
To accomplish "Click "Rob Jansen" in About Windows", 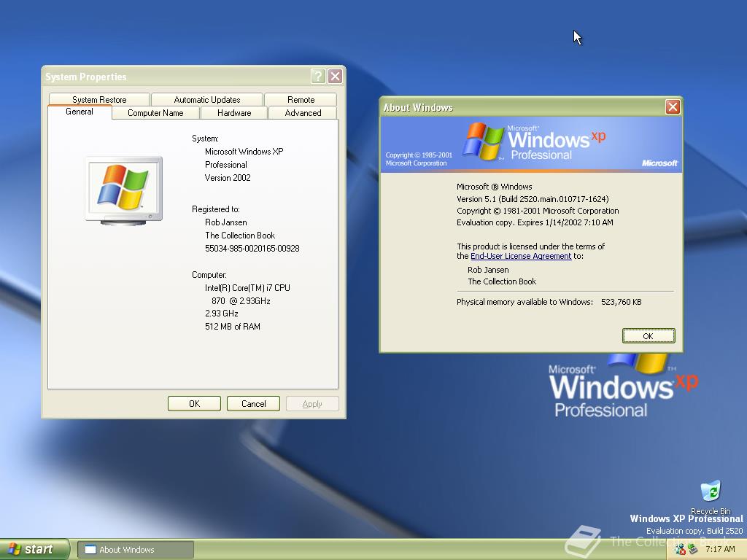I will point(488,270).
